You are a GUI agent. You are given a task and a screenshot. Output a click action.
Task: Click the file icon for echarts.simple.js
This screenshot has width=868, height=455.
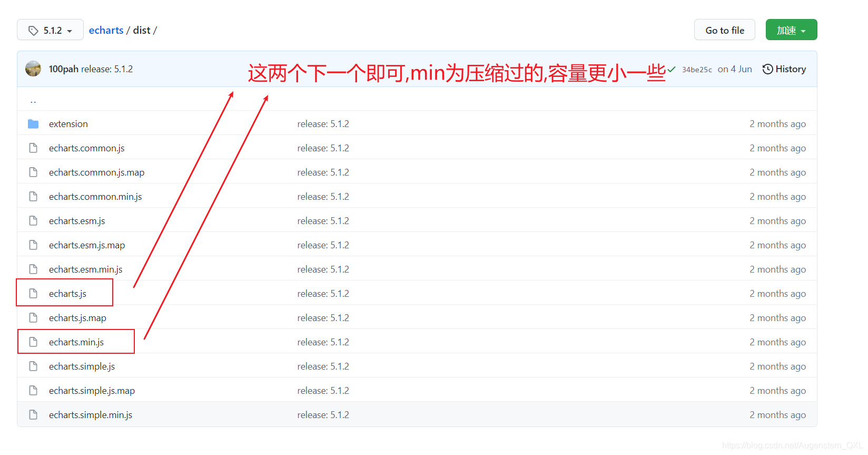33,366
